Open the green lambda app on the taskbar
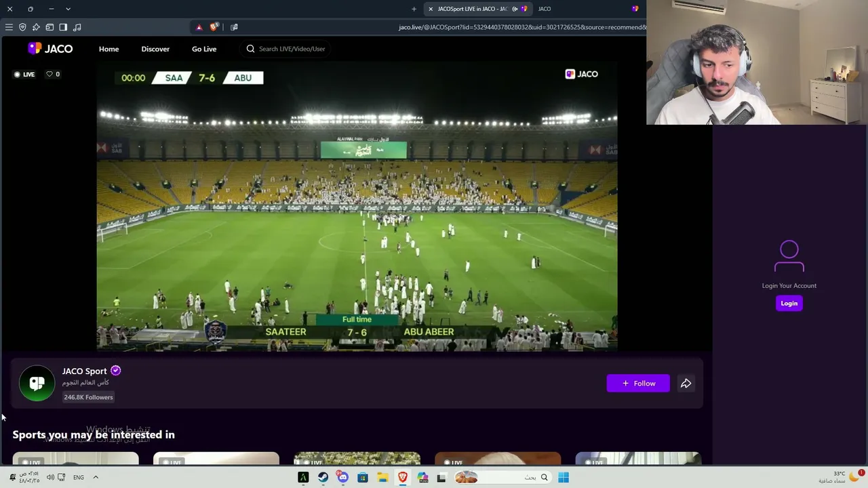 click(x=303, y=478)
